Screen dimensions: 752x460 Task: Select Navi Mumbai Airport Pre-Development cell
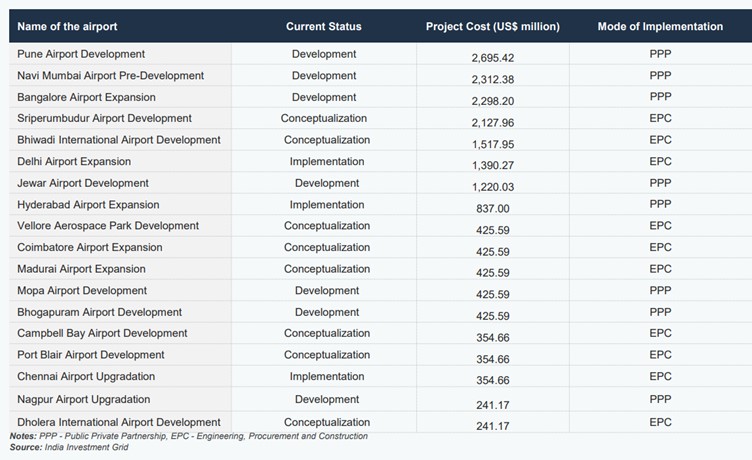(x=110, y=75)
